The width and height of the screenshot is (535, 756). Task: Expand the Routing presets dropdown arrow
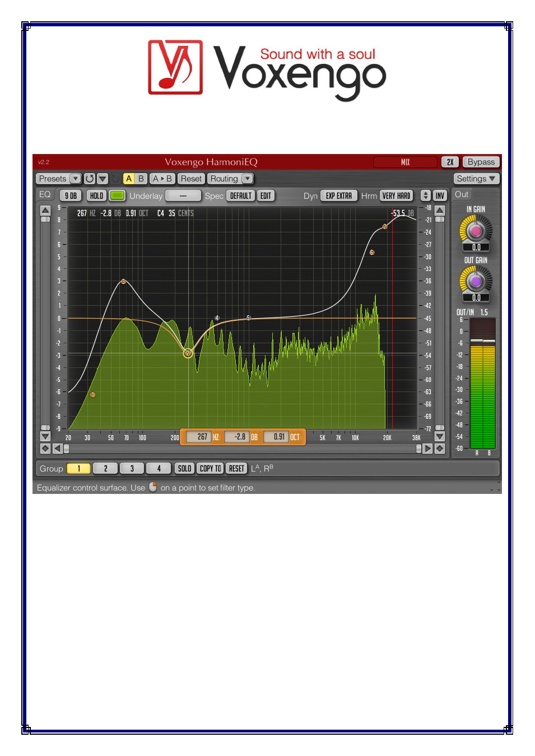pyautogui.click(x=247, y=179)
